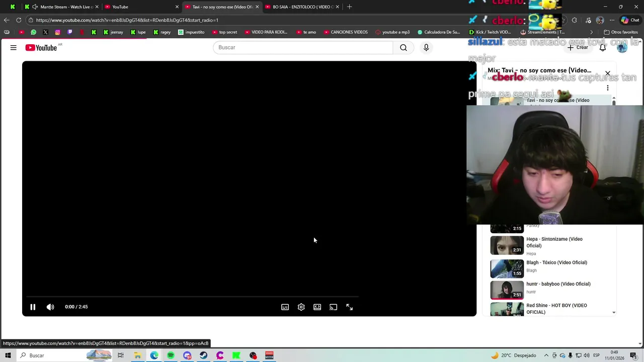Switch to BO SAIA - ENZITOLOCO tab
This screenshot has width=644, height=362.
click(x=302, y=7)
